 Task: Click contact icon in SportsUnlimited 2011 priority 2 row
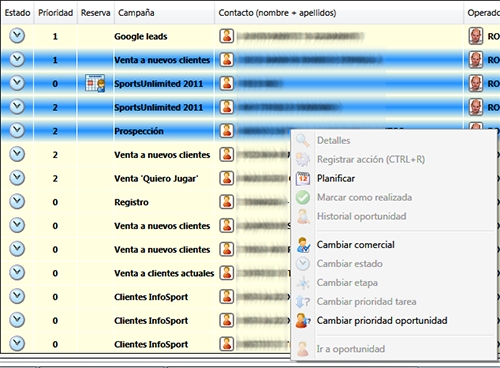click(227, 107)
